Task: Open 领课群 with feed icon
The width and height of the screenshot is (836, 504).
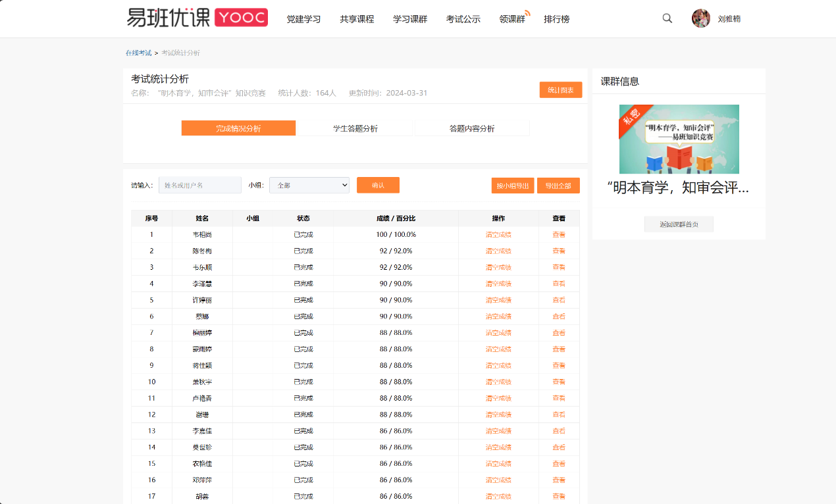Action: coord(513,19)
